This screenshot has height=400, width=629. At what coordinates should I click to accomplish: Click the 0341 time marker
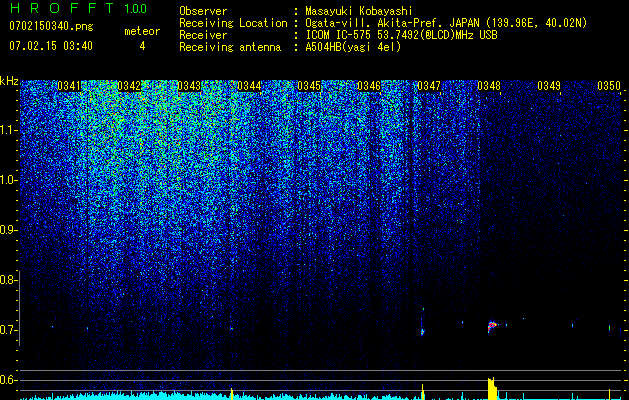[69, 86]
